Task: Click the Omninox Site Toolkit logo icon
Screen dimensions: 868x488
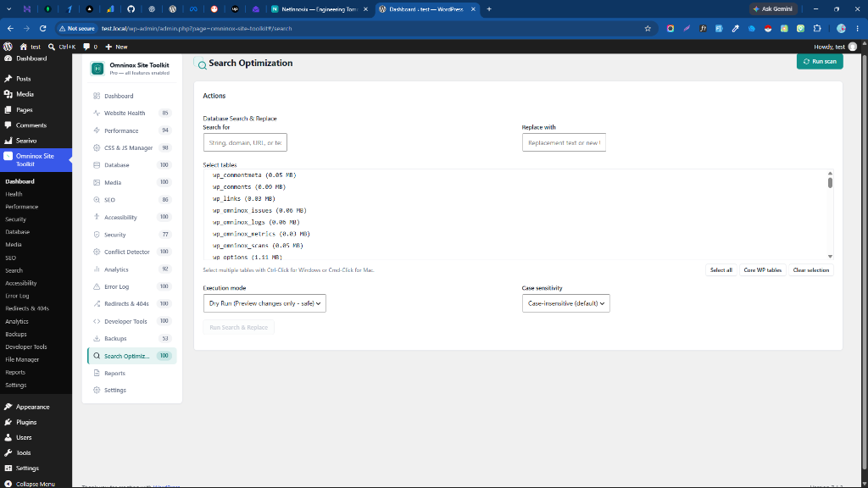Action: [x=98, y=69]
